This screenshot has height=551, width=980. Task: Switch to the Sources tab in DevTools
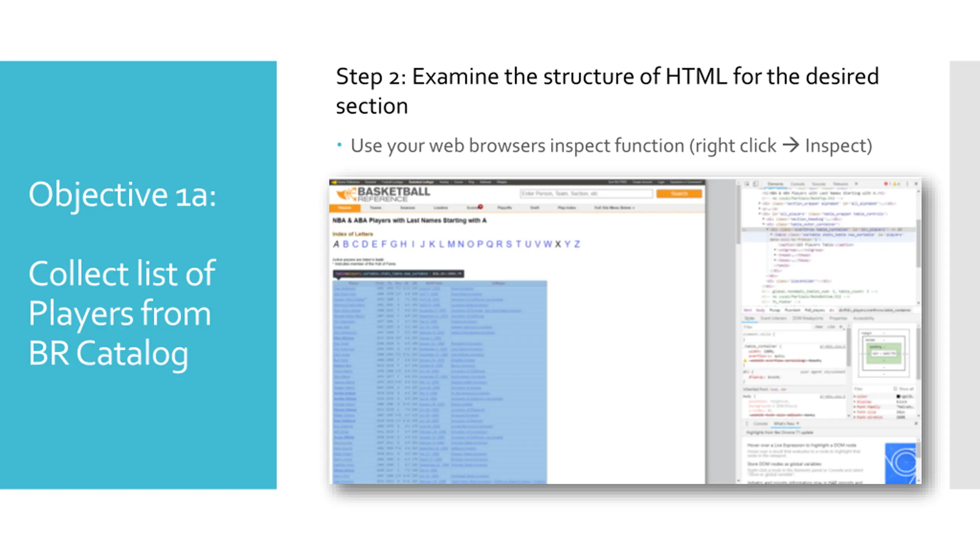819,184
